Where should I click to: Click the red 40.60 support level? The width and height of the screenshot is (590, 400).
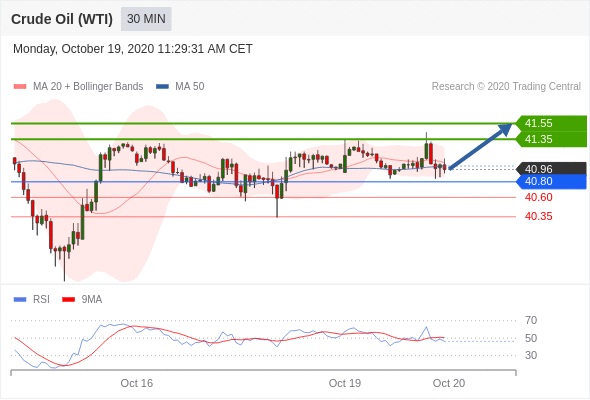[538, 197]
